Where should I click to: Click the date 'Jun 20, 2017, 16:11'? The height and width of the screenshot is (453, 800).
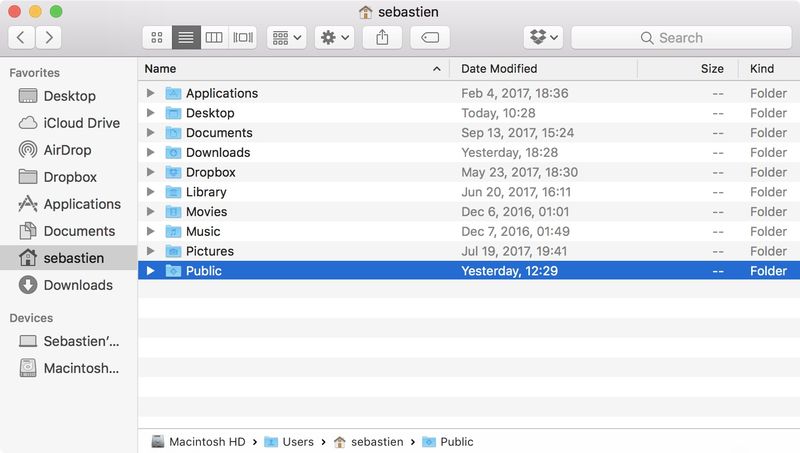(x=516, y=192)
